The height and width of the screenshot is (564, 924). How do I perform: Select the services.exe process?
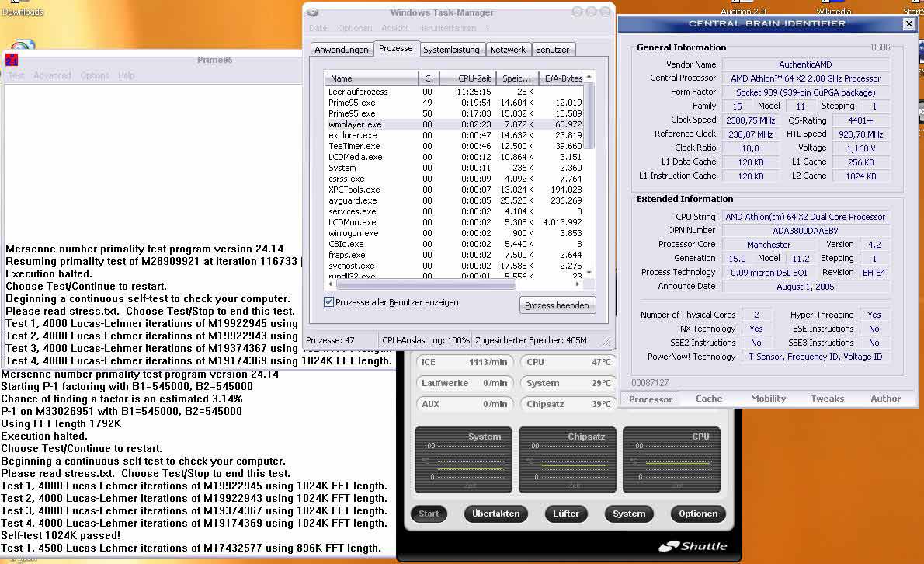(x=454, y=211)
